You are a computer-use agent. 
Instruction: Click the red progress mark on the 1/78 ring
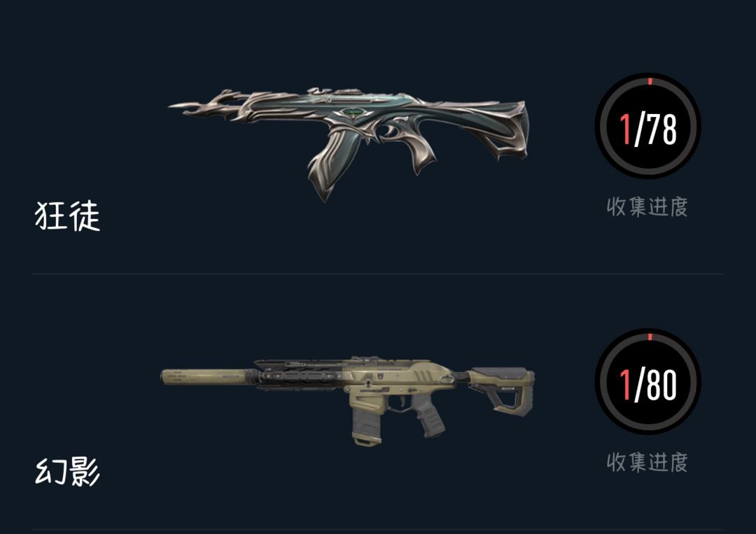[x=650, y=81]
